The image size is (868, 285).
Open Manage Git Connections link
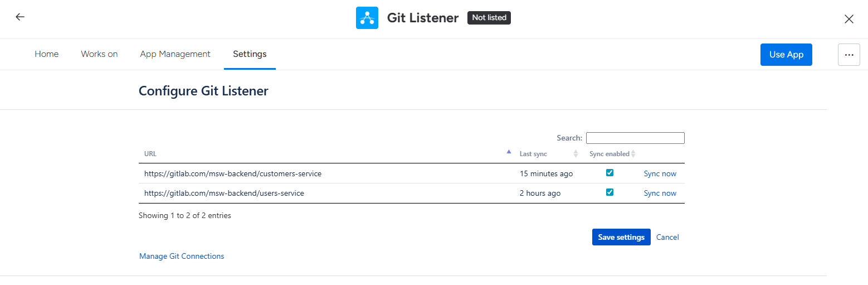[x=182, y=256]
